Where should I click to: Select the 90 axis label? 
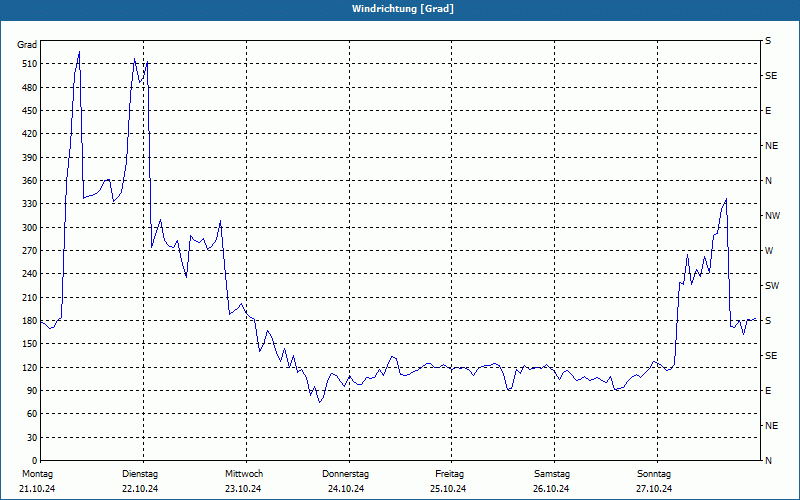tap(32, 391)
